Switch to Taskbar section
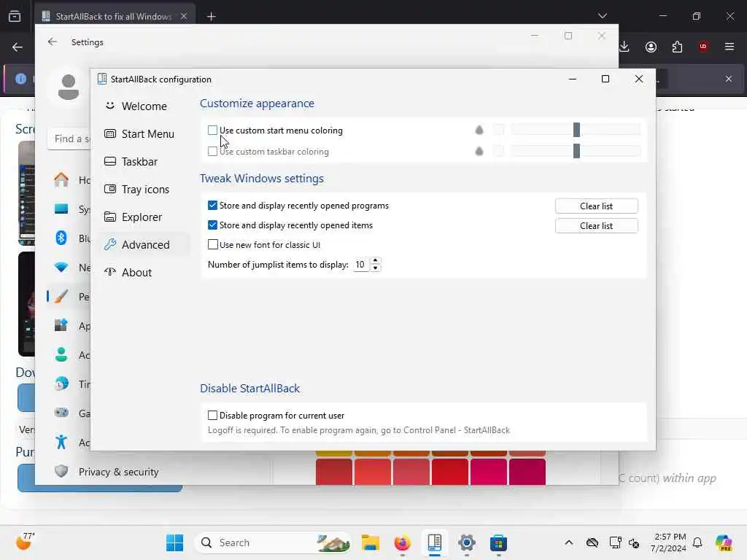Viewport: 747px width, 560px height. pyautogui.click(x=144, y=161)
